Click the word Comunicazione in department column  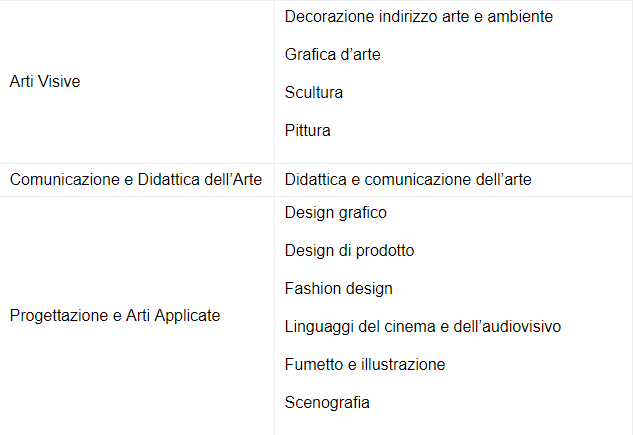tap(65, 180)
